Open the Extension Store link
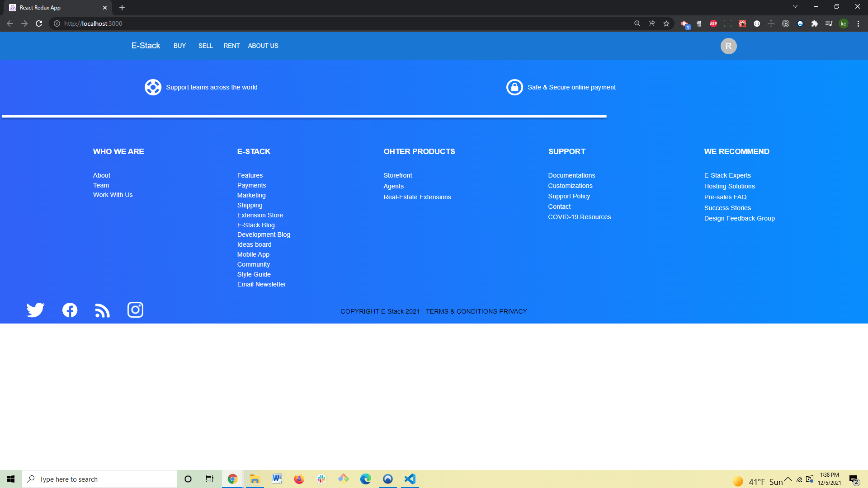The width and height of the screenshot is (868, 488). [x=260, y=215]
